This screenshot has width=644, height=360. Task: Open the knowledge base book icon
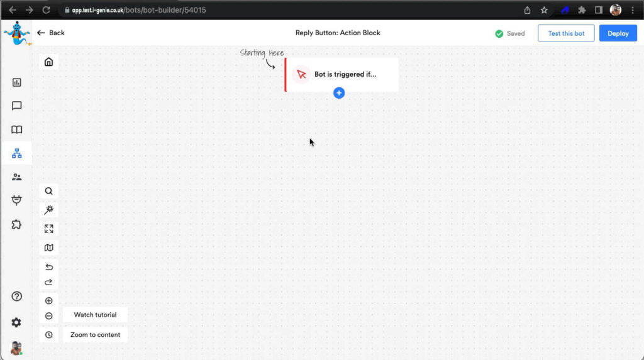point(17,130)
